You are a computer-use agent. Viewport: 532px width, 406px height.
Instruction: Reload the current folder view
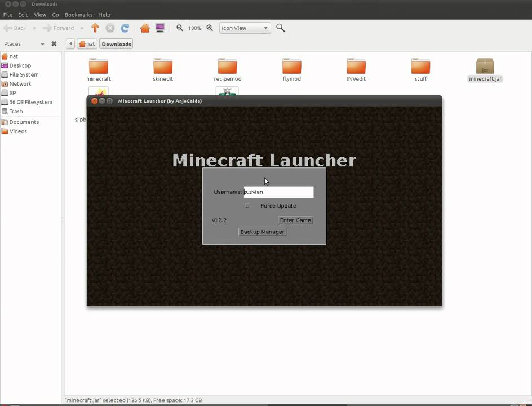(x=125, y=28)
